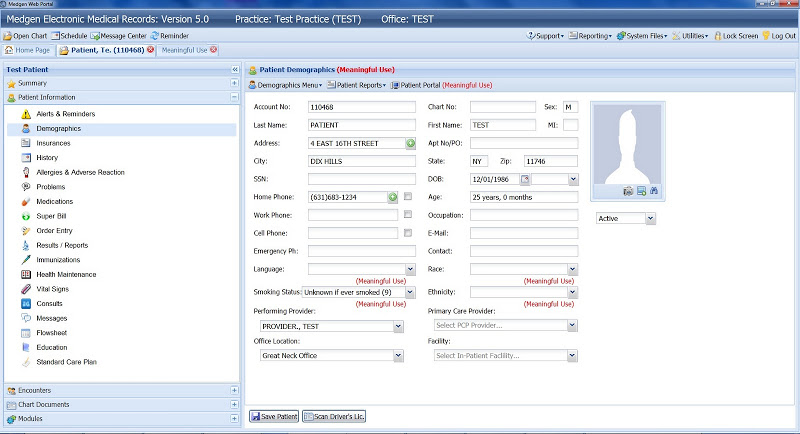Open the Order Entry icon

26,231
